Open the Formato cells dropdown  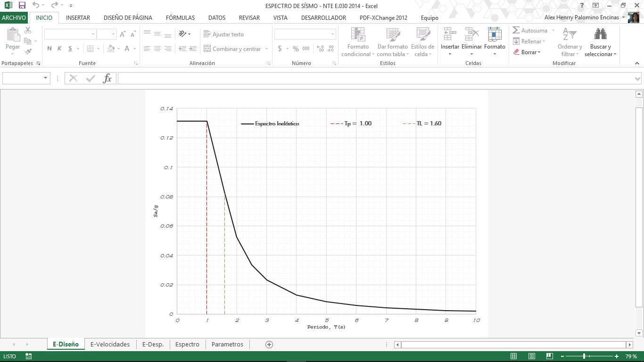click(x=495, y=54)
